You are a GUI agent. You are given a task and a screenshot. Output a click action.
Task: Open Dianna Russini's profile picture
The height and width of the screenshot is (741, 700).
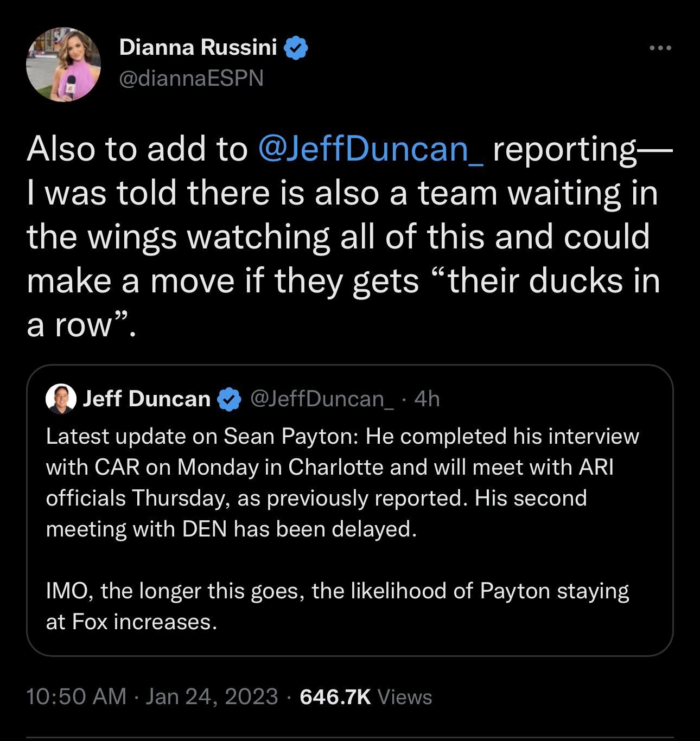pos(63,64)
